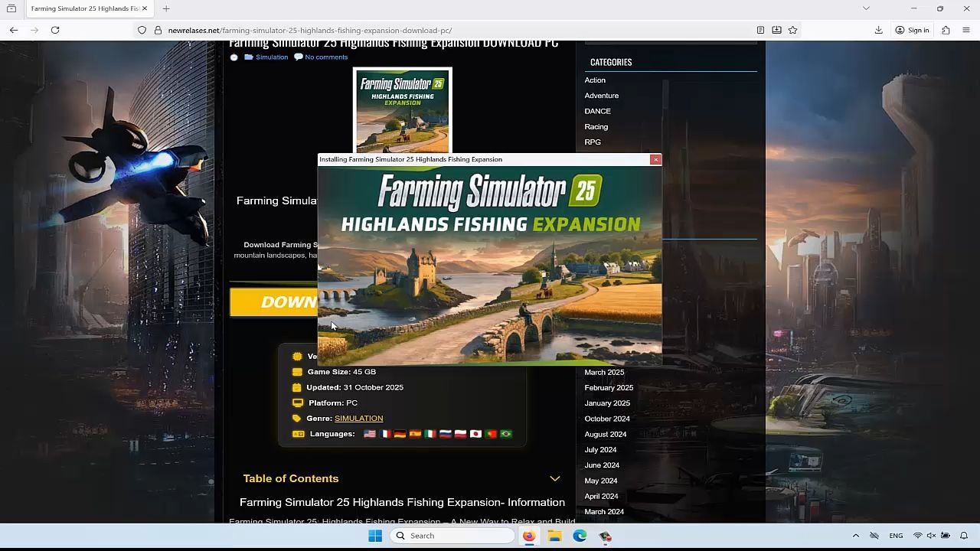Toggle the muted volume icon in system tray
The height and width of the screenshot is (551, 980).
coord(931,536)
